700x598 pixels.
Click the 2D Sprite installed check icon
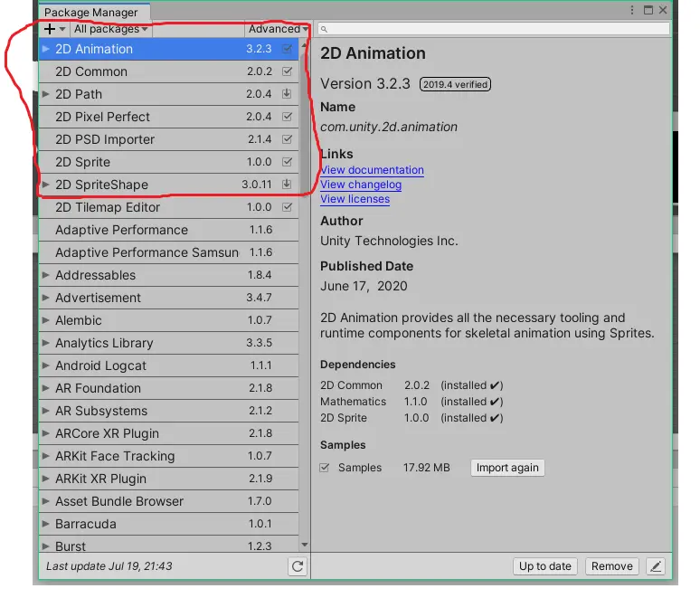click(x=287, y=162)
